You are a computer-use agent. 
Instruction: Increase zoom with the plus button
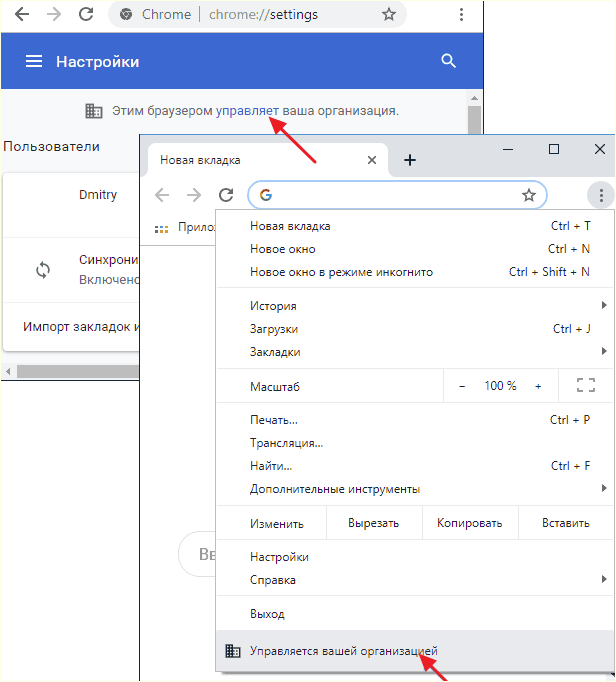[x=538, y=386]
